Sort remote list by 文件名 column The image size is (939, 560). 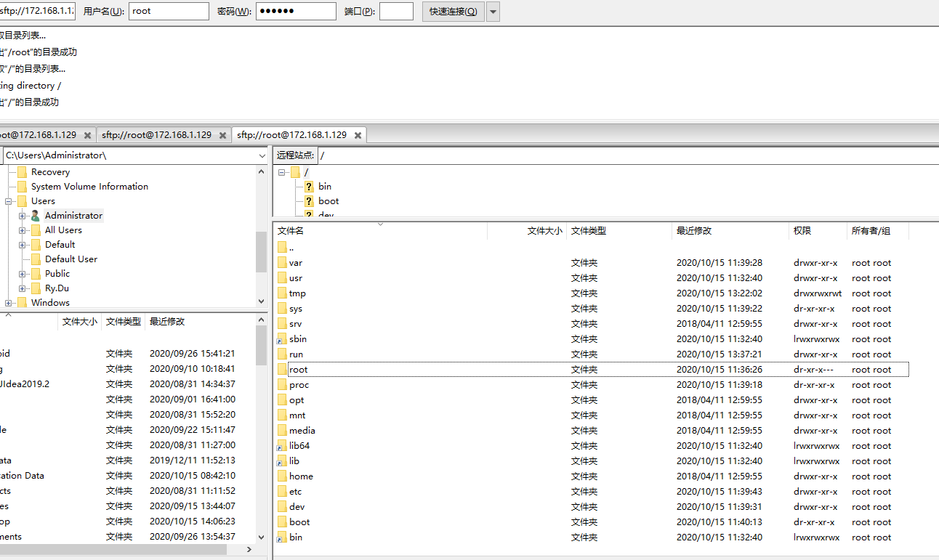(x=380, y=231)
